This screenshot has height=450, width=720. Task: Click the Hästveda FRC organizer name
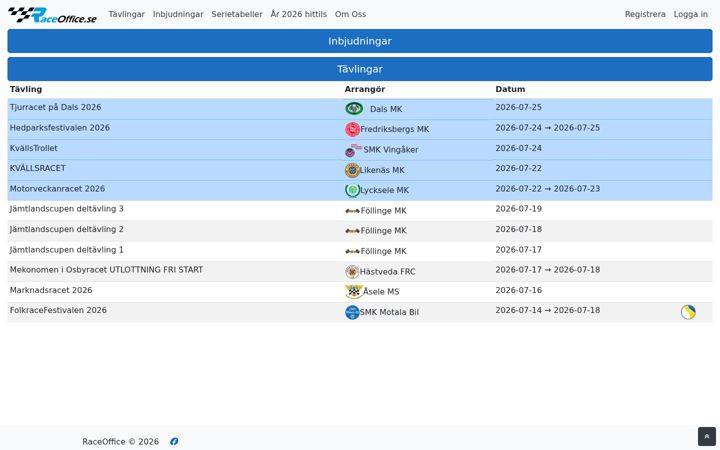coord(388,272)
